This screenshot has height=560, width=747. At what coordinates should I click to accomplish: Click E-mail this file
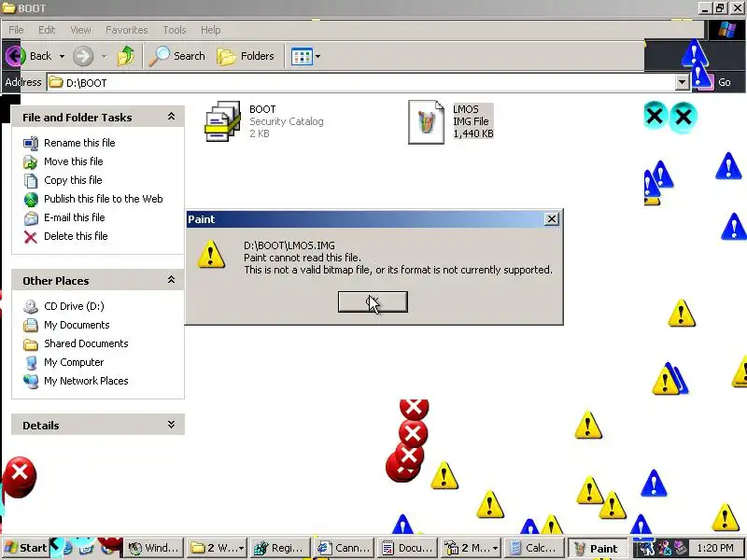pos(75,217)
